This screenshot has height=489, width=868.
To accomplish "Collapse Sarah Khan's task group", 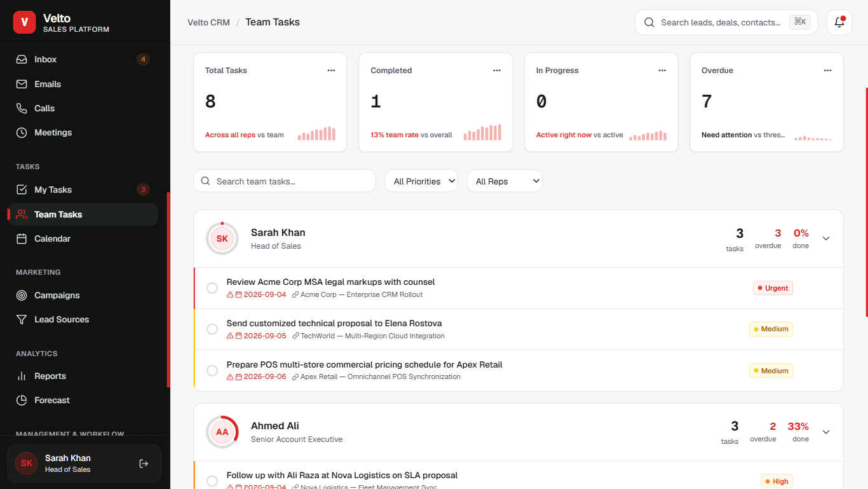I will [x=826, y=238].
